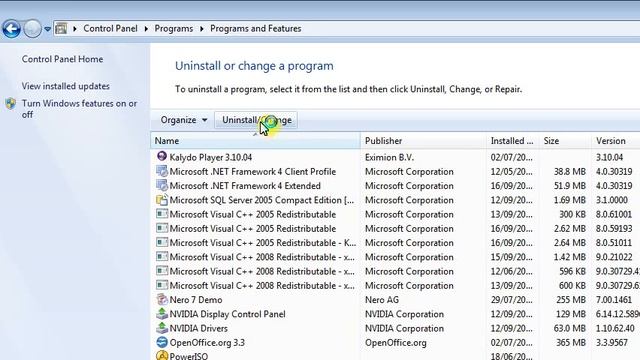640x360 pixels.
Task: Click the SQL Server 2005 Compact Edition icon
Action: click(162, 200)
